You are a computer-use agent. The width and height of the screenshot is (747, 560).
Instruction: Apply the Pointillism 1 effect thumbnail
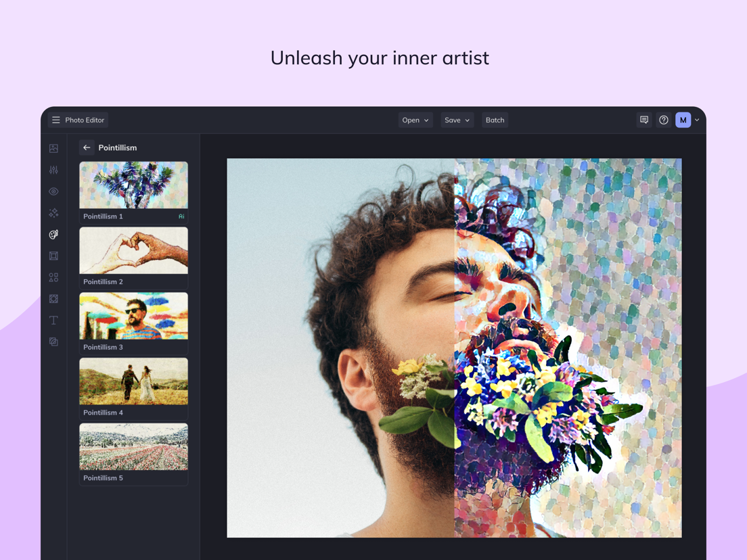pyautogui.click(x=133, y=185)
